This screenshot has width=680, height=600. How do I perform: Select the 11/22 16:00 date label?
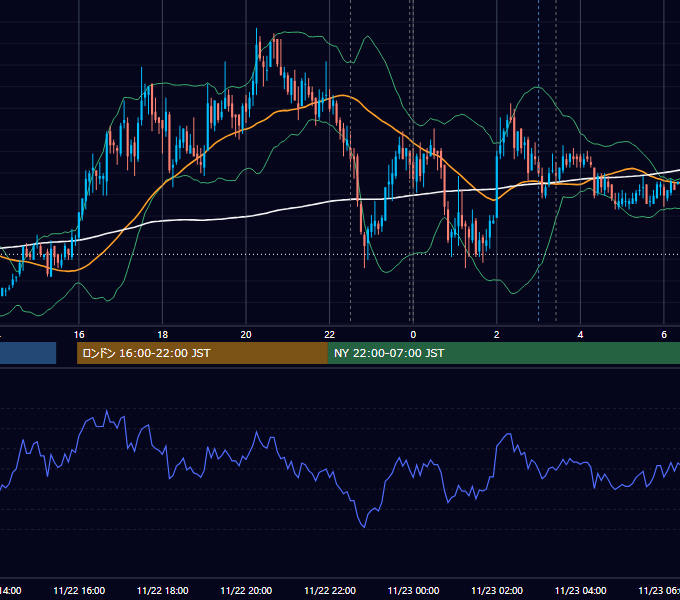click(x=79, y=591)
